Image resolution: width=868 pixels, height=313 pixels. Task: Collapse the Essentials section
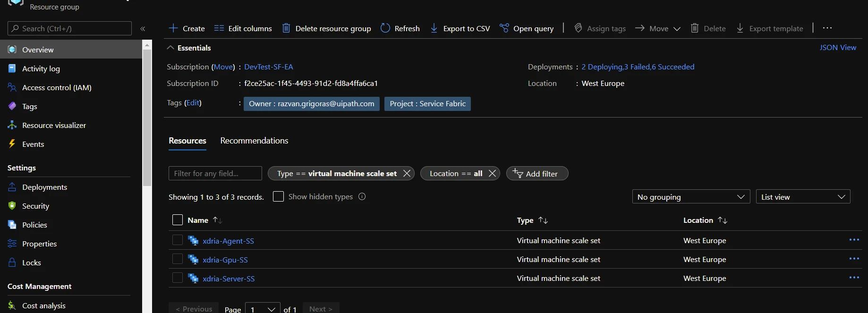coord(170,48)
